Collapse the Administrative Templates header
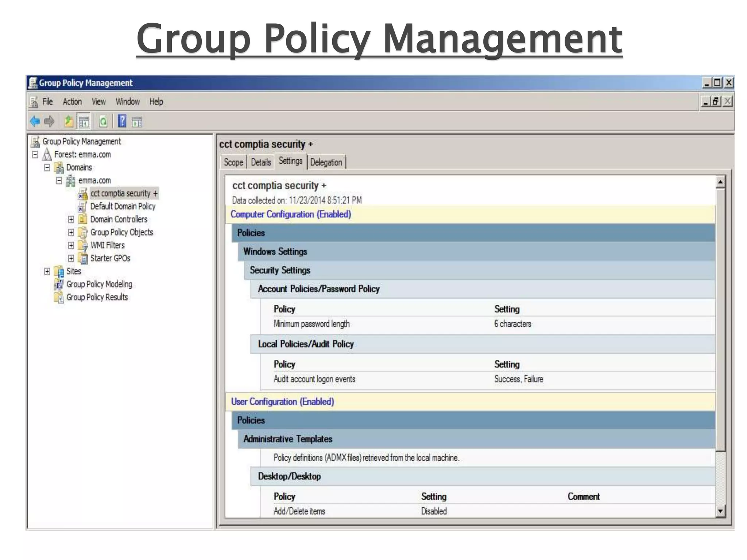747x560 pixels. (x=476, y=439)
